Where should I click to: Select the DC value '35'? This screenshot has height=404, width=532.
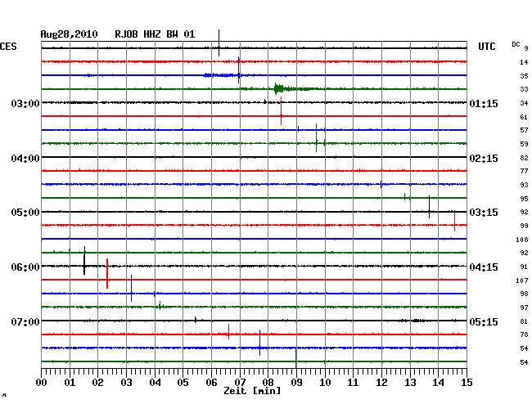tap(524, 76)
